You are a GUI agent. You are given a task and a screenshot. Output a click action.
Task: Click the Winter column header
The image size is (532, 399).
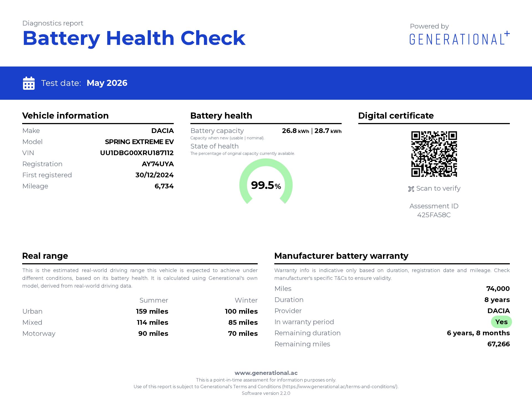pos(246,300)
